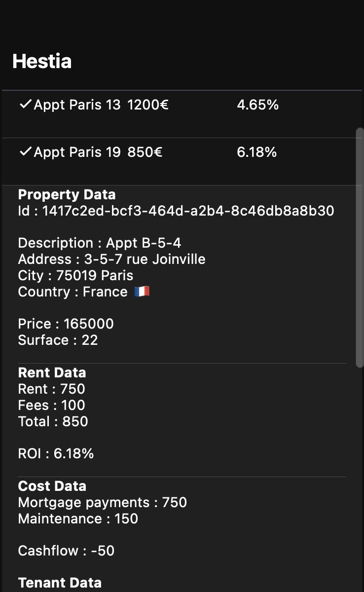Click the Total 850 line
The width and height of the screenshot is (364, 592).
[x=53, y=421]
